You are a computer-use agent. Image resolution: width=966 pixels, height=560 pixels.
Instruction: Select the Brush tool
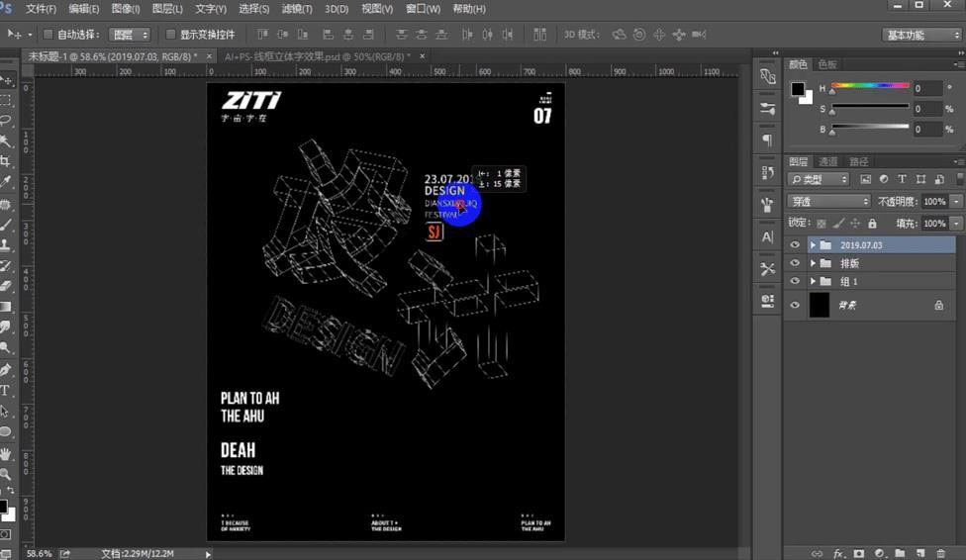pos(6,225)
